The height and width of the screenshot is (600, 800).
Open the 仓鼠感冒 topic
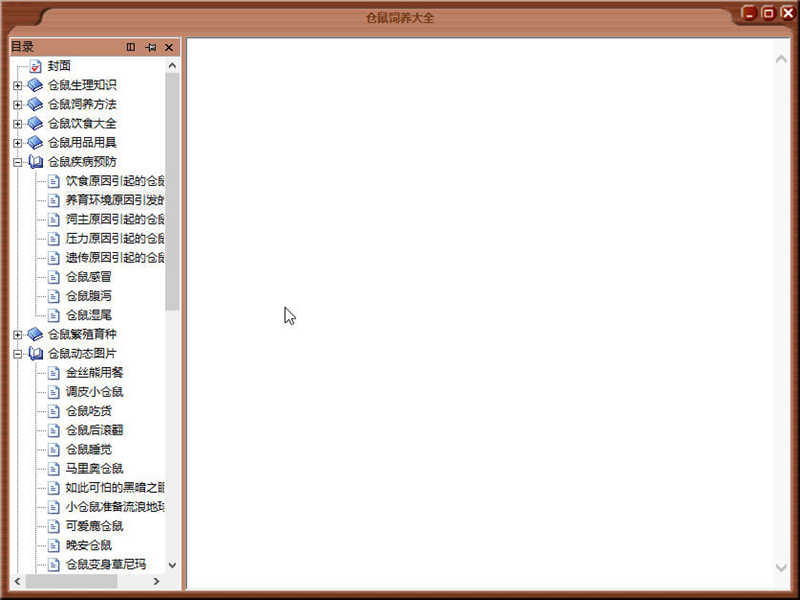click(88, 277)
